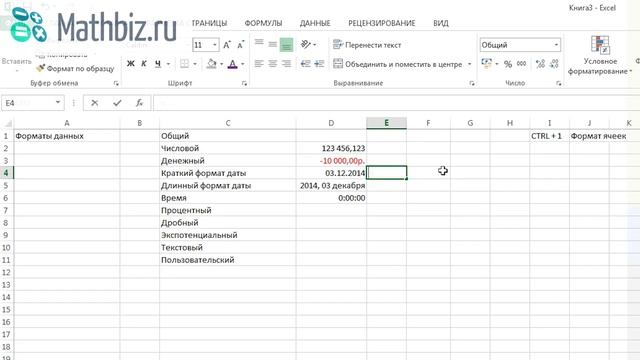Center text horizontally in the cell
Image resolution: width=640 pixels, height=360 pixels.
pyautogui.click(x=273, y=64)
